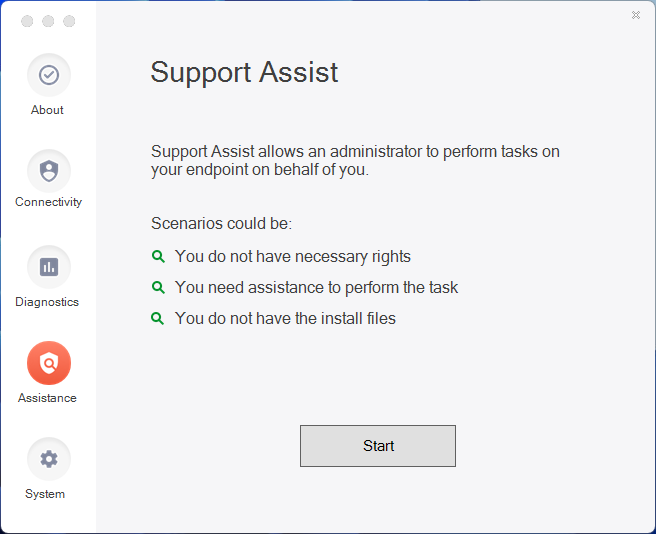Click magnifier icon beside install files
The height and width of the screenshot is (534, 656).
(x=158, y=318)
